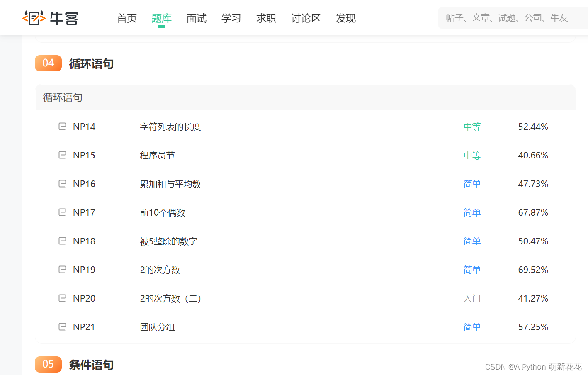
Task: Click the NP21 problem number
Action: coord(84,327)
